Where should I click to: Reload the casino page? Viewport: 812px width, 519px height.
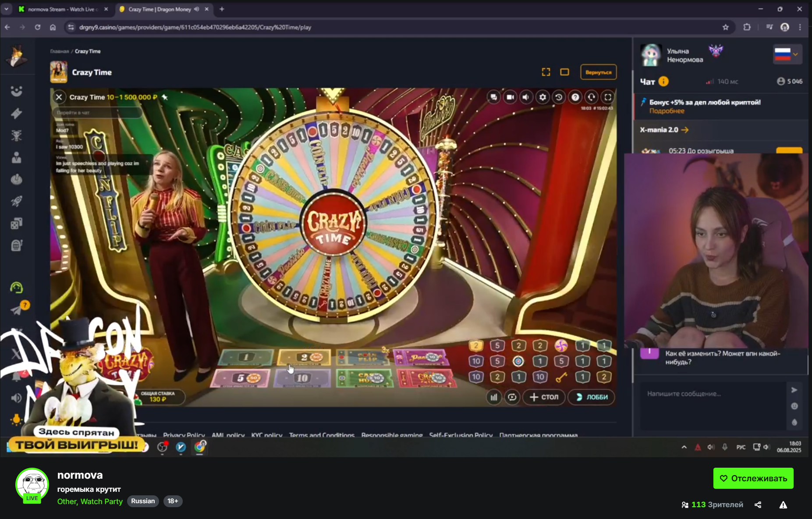click(x=38, y=27)
